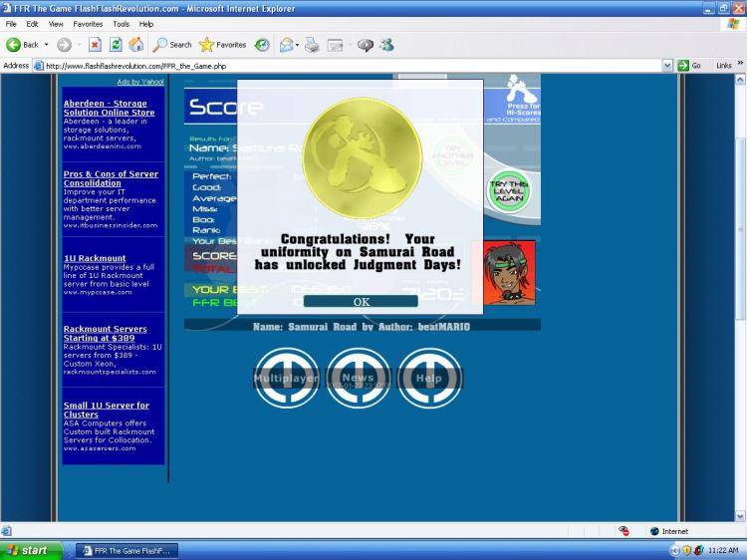
Task: Click the Windows Start button
Action: click(32, 550)
